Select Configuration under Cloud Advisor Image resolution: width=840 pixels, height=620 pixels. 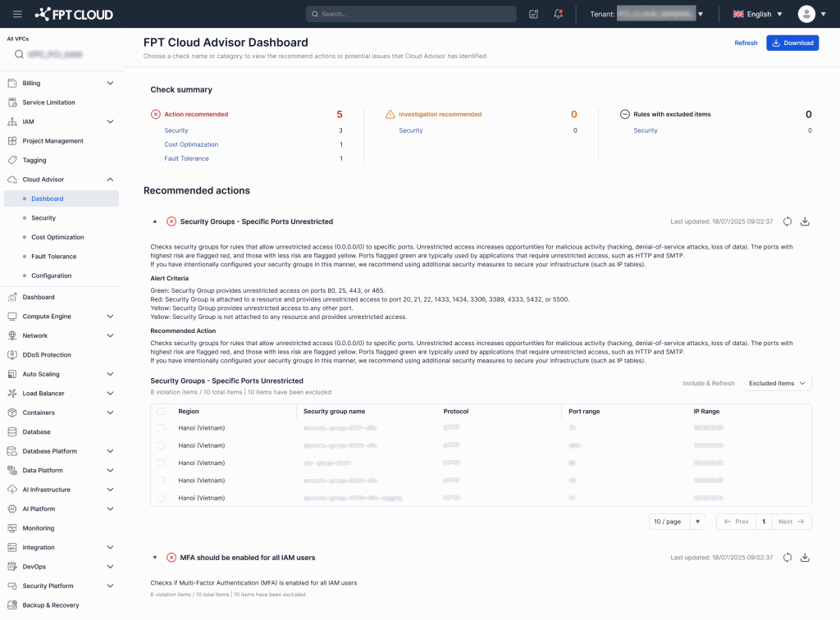[x=52, y=276]
